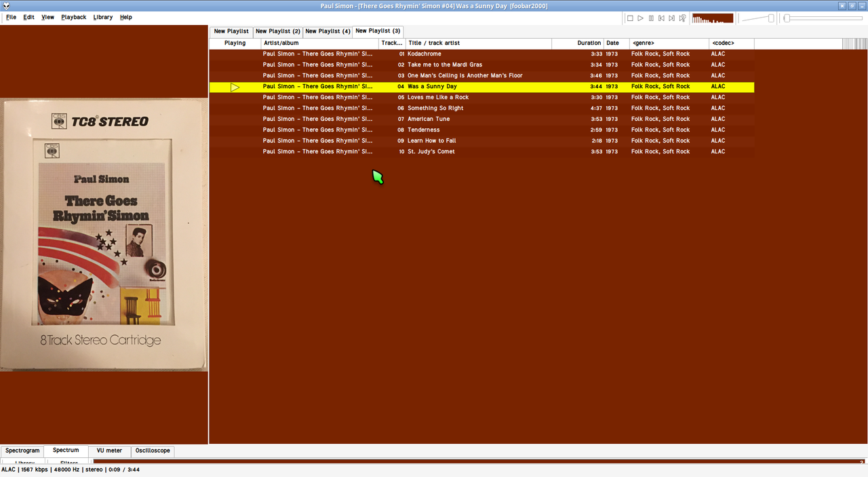The height and width of the screenshot is (477, 868).
Task: Open the Library menu
Action: [x=103, y=17]
